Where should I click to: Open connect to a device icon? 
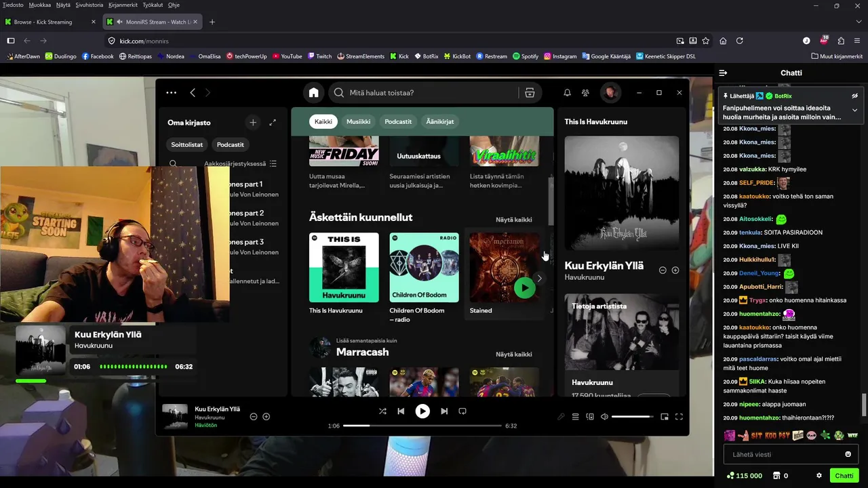pos(590,417)
